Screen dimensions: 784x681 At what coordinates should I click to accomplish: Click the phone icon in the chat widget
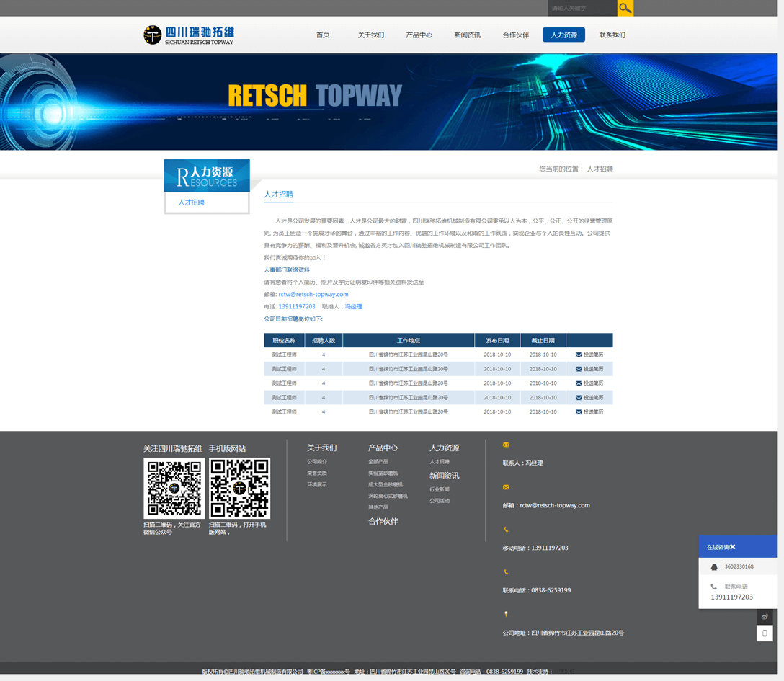pos(714,587)
